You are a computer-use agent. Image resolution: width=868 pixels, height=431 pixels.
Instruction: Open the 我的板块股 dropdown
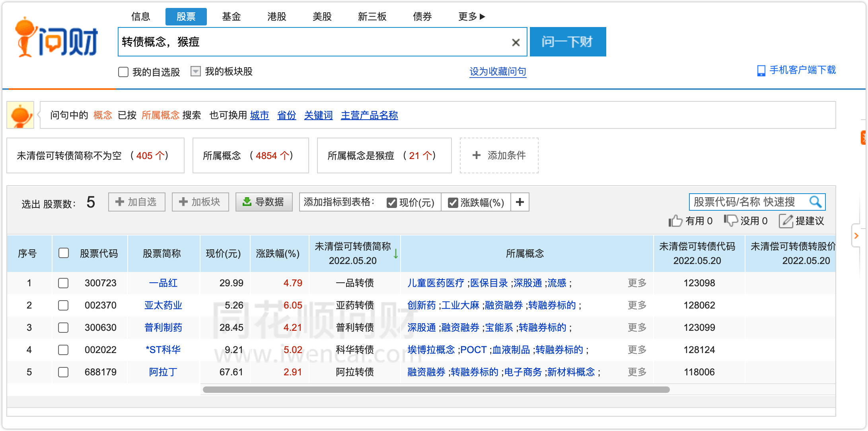pos(195,72)
